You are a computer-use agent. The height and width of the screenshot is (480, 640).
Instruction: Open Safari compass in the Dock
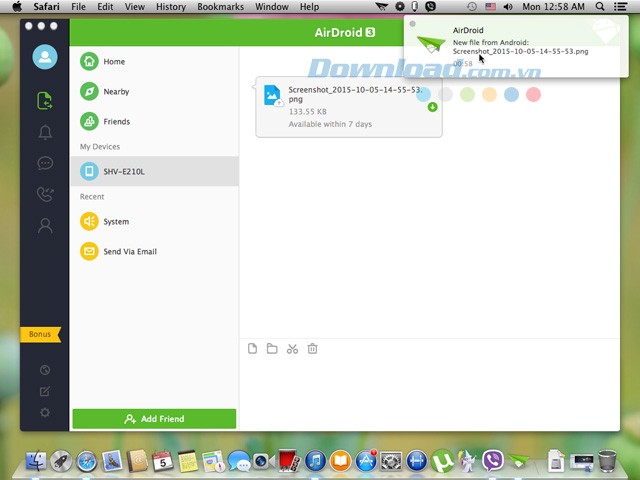point(87,461)
